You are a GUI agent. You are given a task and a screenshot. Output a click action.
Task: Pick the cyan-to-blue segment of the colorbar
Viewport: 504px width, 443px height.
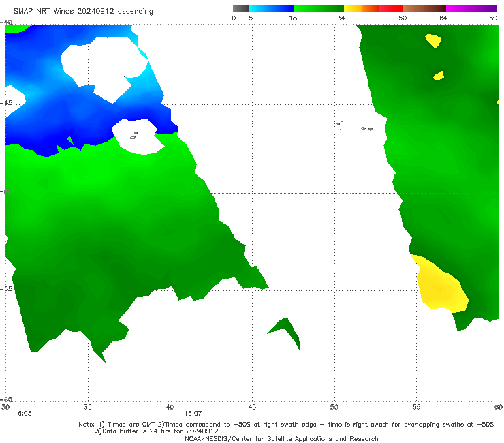(272, 8)
